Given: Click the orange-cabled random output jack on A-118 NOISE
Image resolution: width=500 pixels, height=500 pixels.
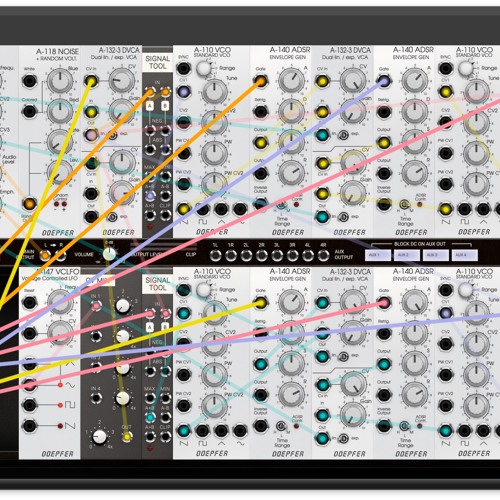Looking at the screenshot, I should pyautogui.click(x=29, y=203).
